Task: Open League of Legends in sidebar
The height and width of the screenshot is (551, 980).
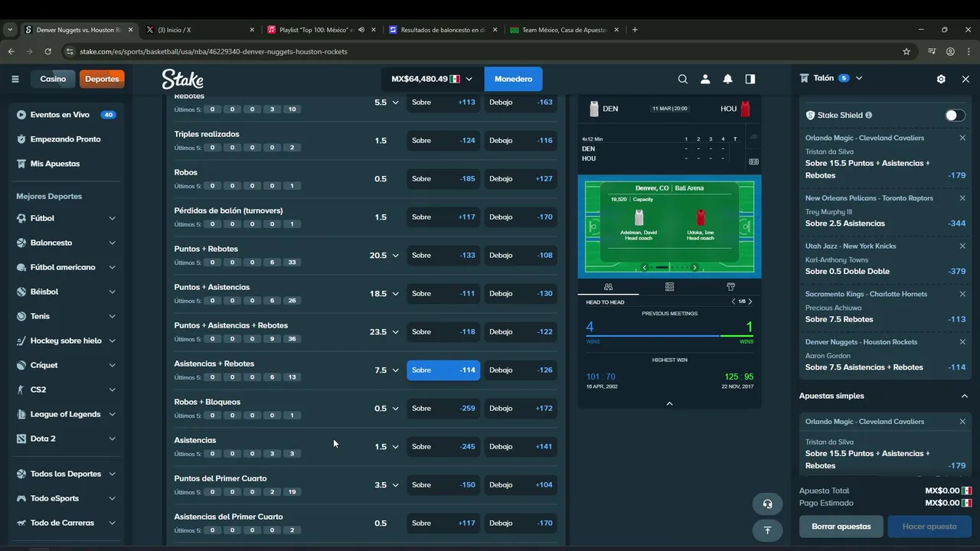Action: 66,414
